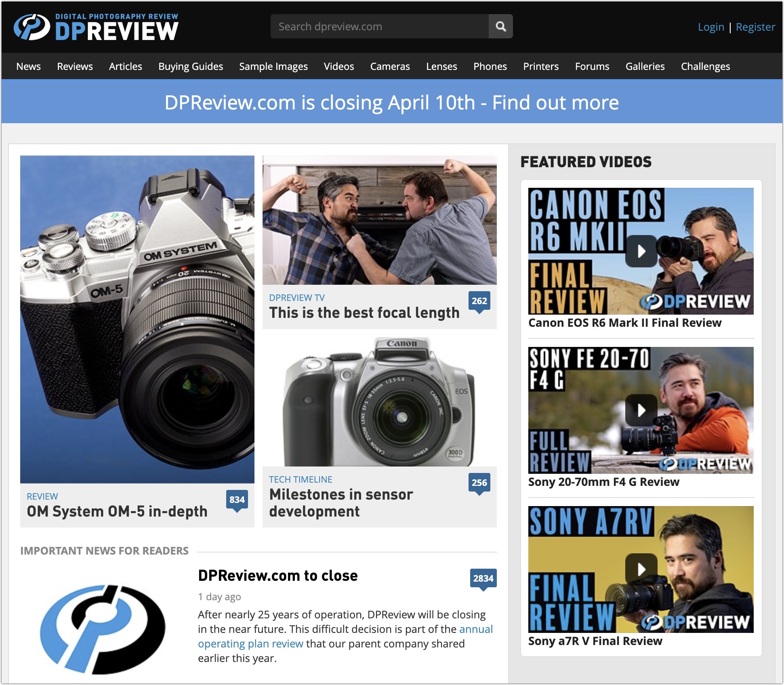The height and width of the screenshot is (685, 784).
Task: Open the Forums navigation item
Action: coord(592,67)
